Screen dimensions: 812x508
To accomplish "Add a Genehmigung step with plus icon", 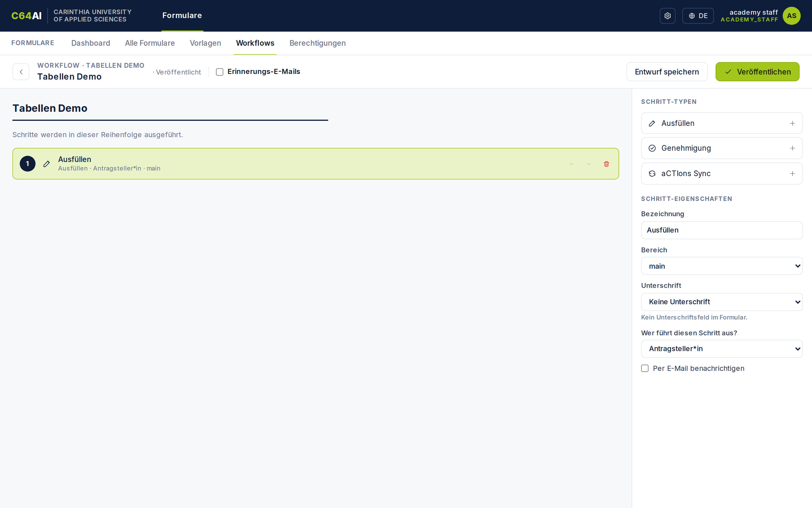I will point(793,148).
